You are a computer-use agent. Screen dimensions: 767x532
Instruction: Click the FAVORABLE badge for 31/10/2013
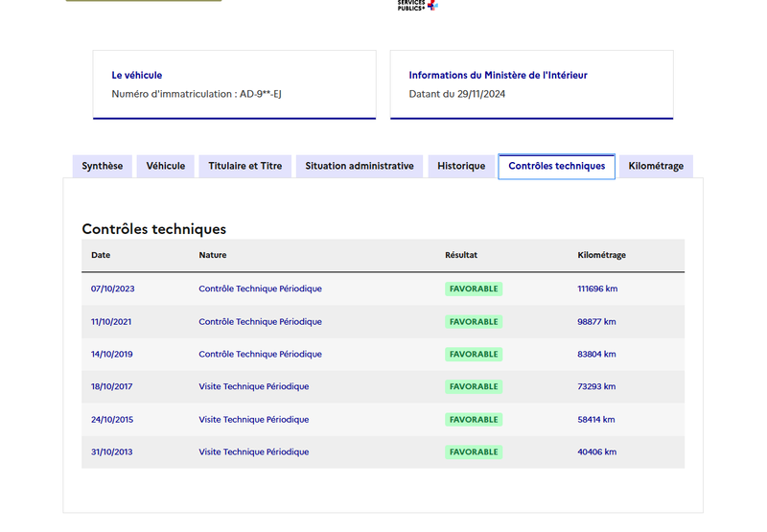474,452
